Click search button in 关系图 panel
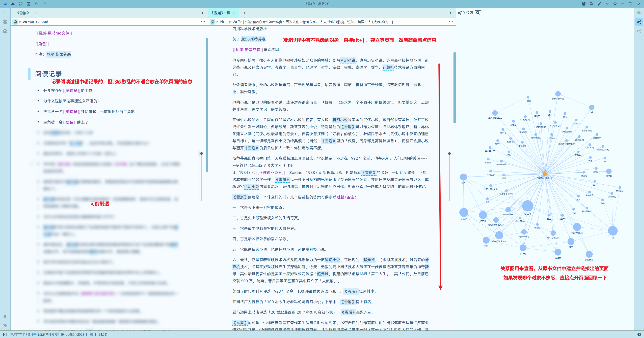 [478, 13]
